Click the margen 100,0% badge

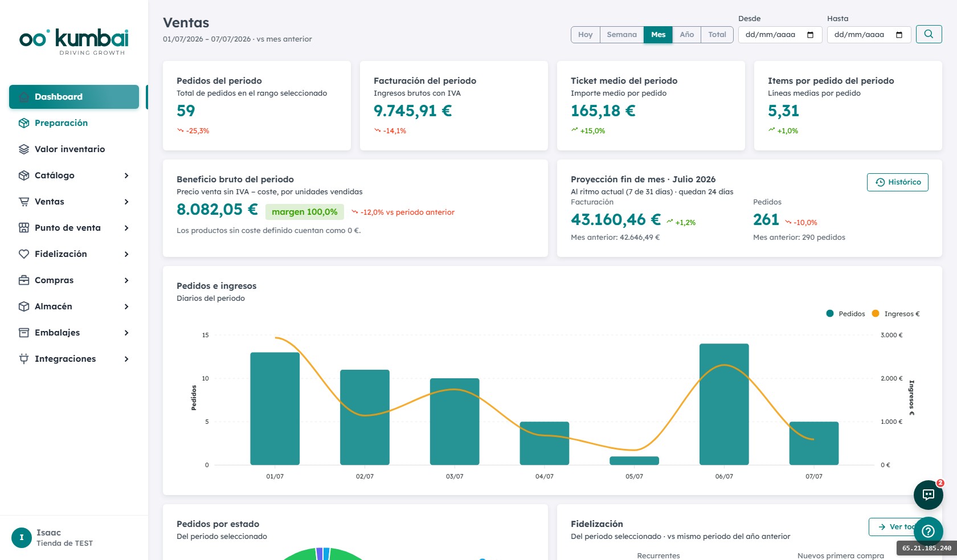(x=305, y=212)
